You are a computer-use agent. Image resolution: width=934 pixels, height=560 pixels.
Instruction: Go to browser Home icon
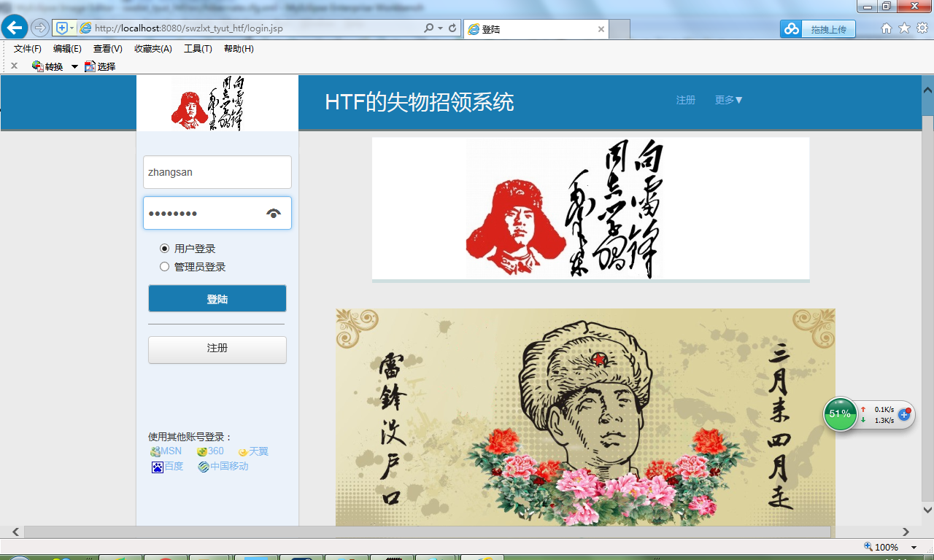coord(887,28)
